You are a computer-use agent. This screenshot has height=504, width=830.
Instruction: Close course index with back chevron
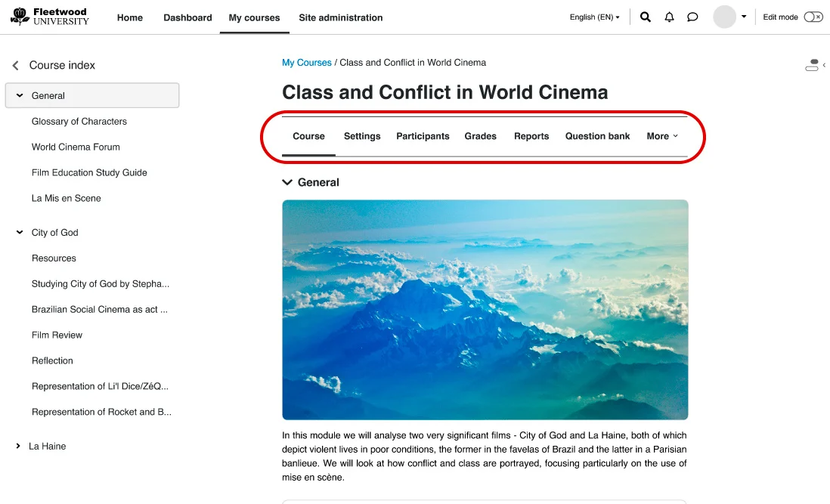click(15, 65)
